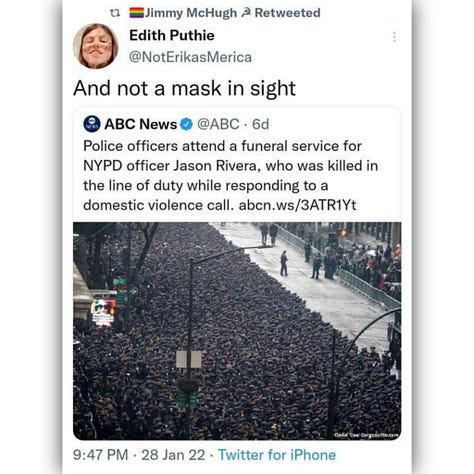474x474 pixels.
Task: Click the 6d timestamp on quoted tweet
Action: coord(260,124)
